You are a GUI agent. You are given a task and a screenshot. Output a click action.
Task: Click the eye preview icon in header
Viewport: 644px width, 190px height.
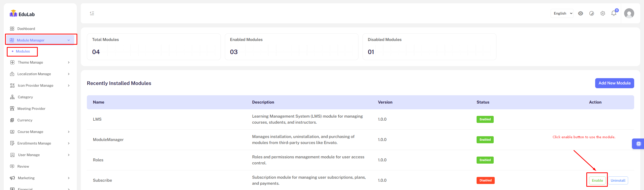(x=580, y=14)
